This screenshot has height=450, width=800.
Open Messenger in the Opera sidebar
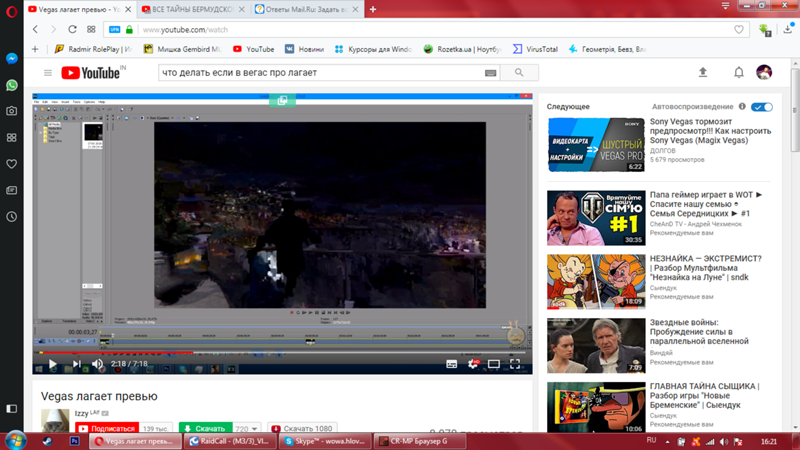click(12, 59)
